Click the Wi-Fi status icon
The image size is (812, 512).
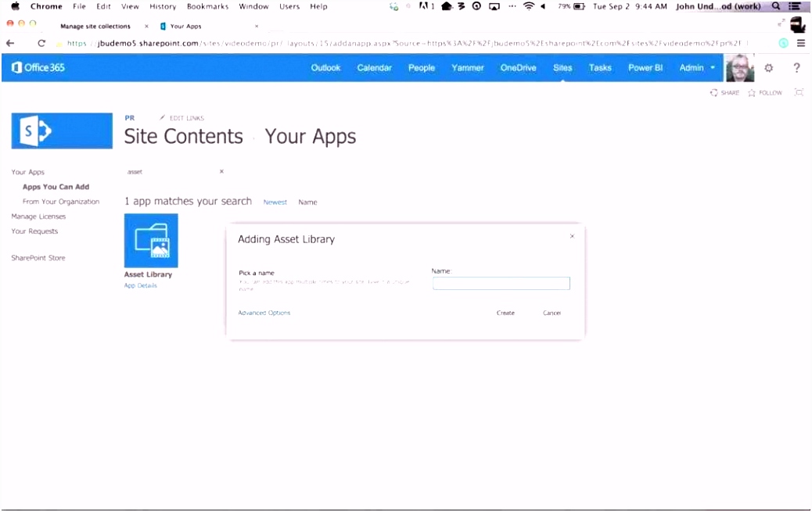click(x=528, y=6)
